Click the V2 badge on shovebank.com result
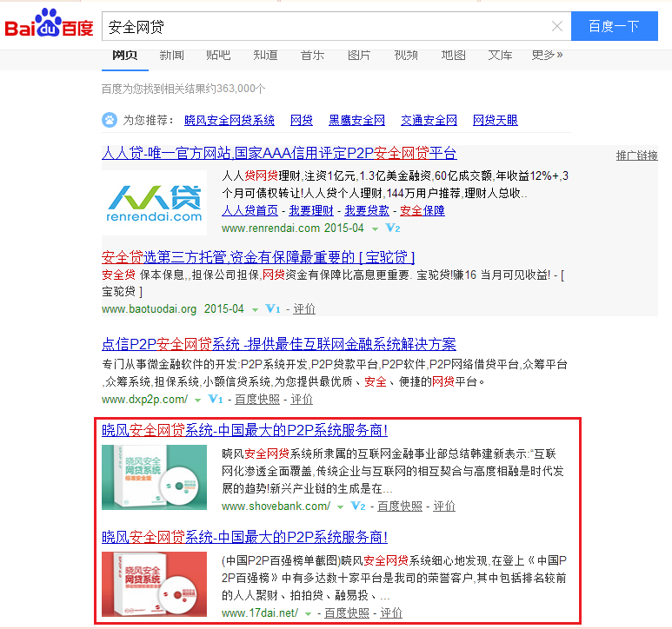 click(358, 507)
